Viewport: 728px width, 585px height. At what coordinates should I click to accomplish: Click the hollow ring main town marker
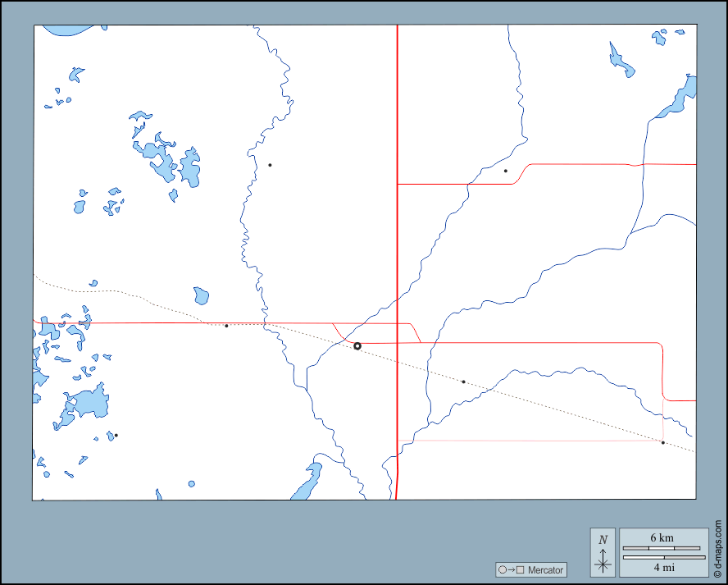pos(357,345)
